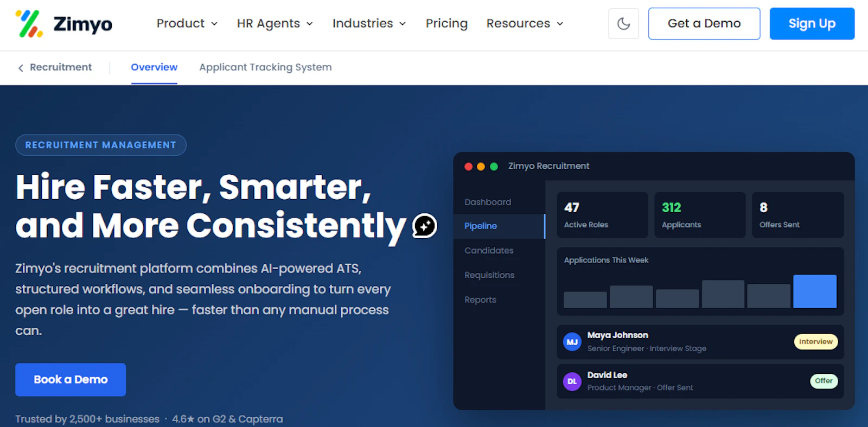868x427 pixels.
Task: Expand the Product dropdown menu
Action: 187,23
